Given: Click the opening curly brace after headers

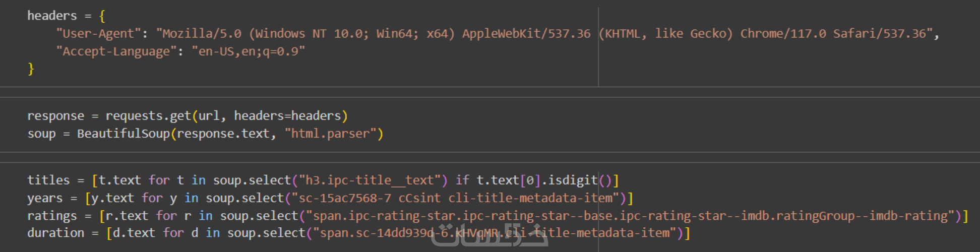Looking at the screenshot, I should click(102, 16).
